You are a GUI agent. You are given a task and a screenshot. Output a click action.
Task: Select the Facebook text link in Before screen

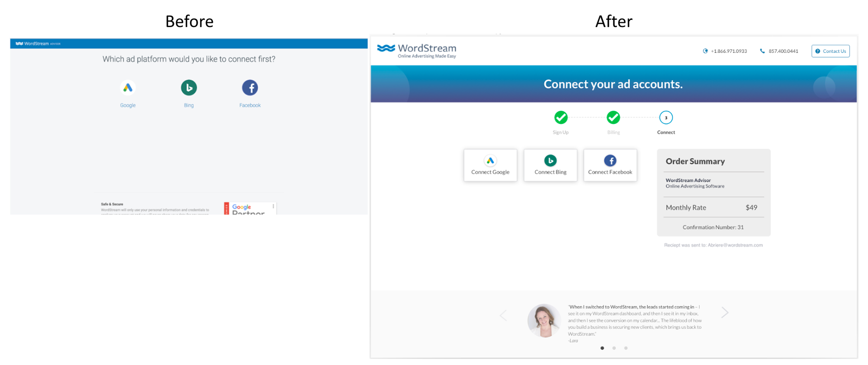tap(250, 105)
